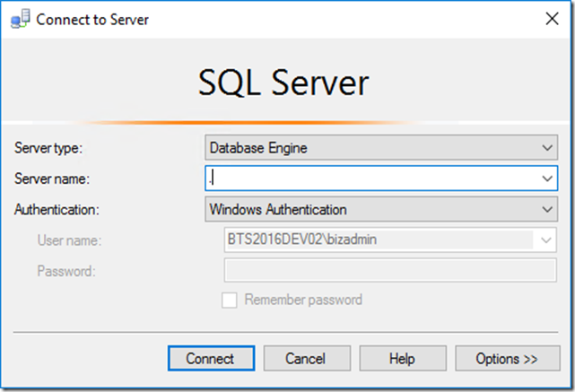575x392 pixels.
Task: Expand connection Options >>
Action: (508, 358)
